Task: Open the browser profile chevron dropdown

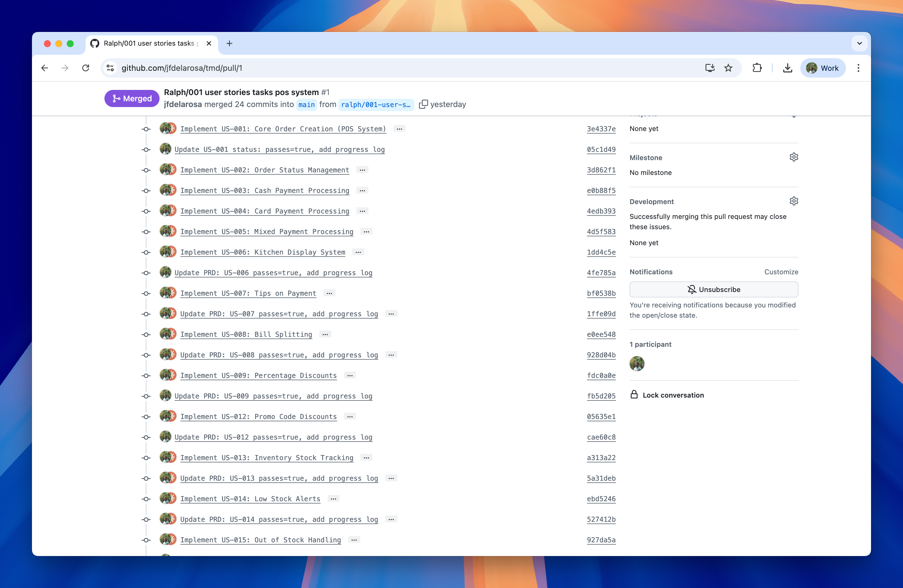Action: pos(859,43)
